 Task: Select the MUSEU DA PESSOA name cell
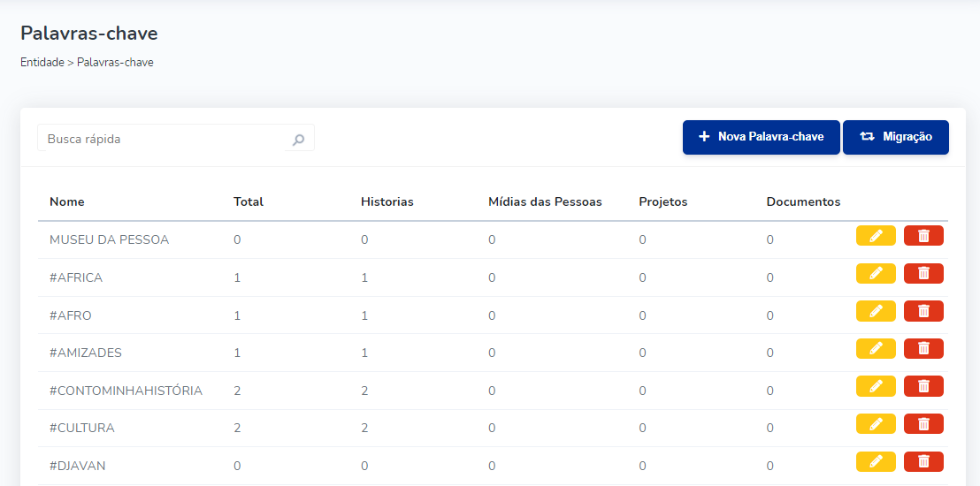click(110, 239)
